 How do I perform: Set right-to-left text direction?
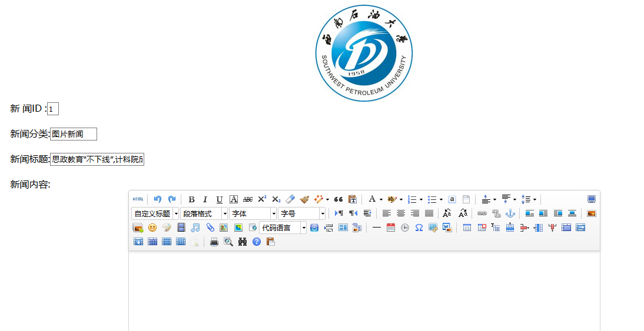[x=353, y=213]
